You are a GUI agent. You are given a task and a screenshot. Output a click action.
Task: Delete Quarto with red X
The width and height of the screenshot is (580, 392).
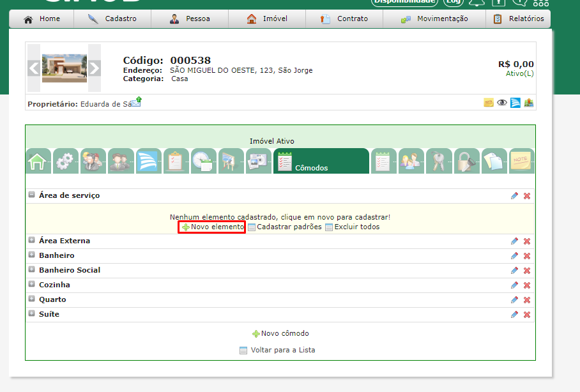click(527, 299)
